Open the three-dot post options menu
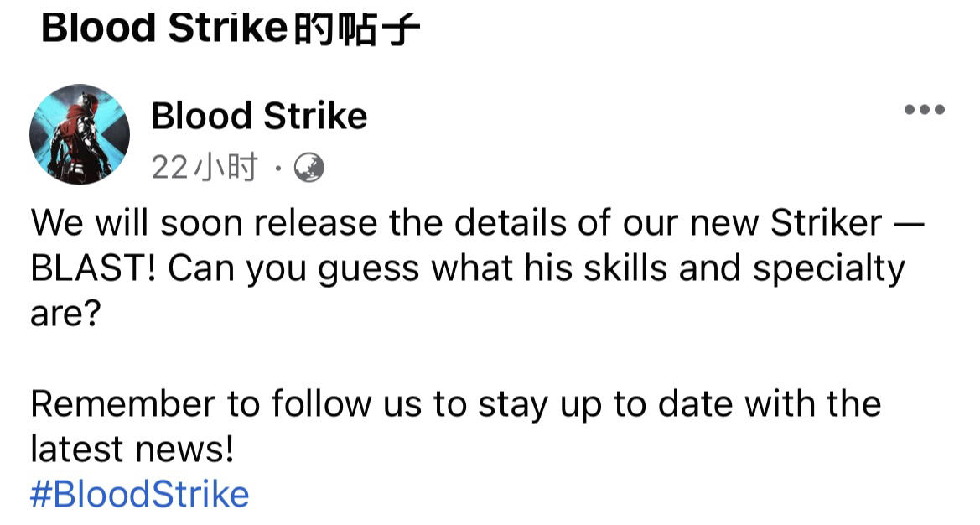 click(x=925, y=110)
